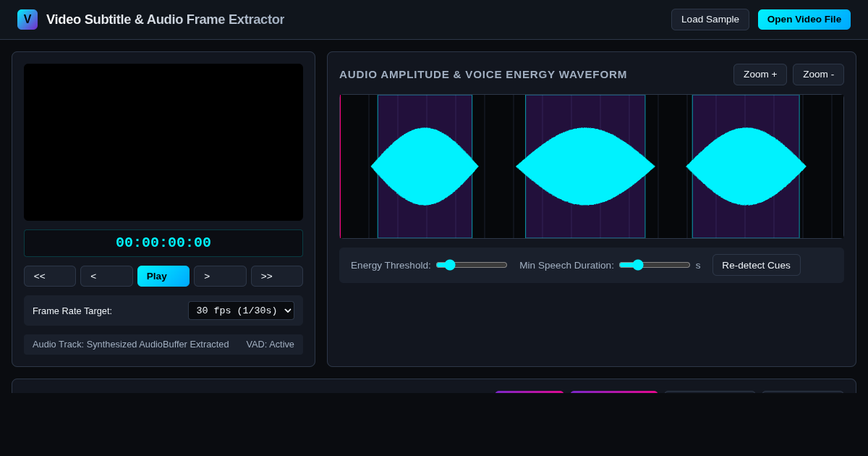
Task: Select the middle speech region on the waveform
Action: [x=585, y=166]
